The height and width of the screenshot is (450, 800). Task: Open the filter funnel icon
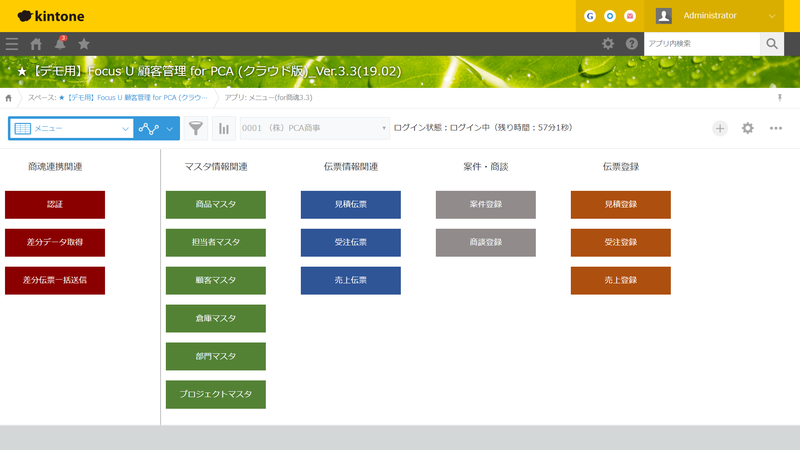(x=195, y=128)
